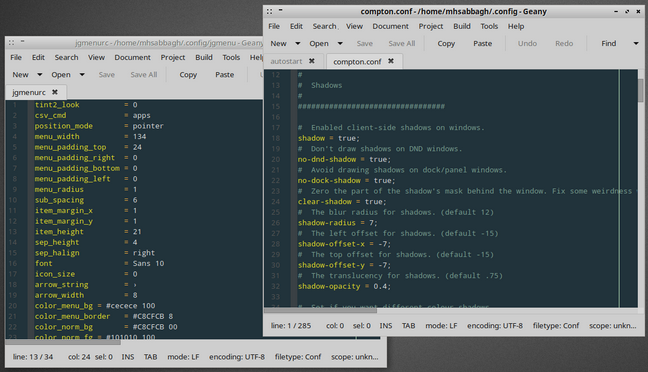The height and width of the screenshot is (372, 648).
Task: Click New in the compton.conf toolbar
Action: (x=279, y=43)
